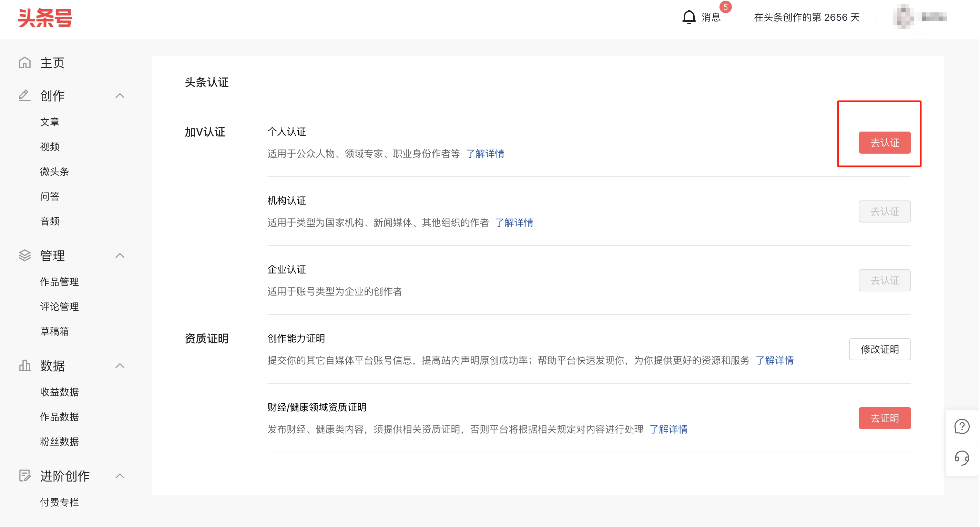The image size is (980, 527).
Task: Click the 在头条创作的第 2656 天 text
Action: tap(807, 18)
